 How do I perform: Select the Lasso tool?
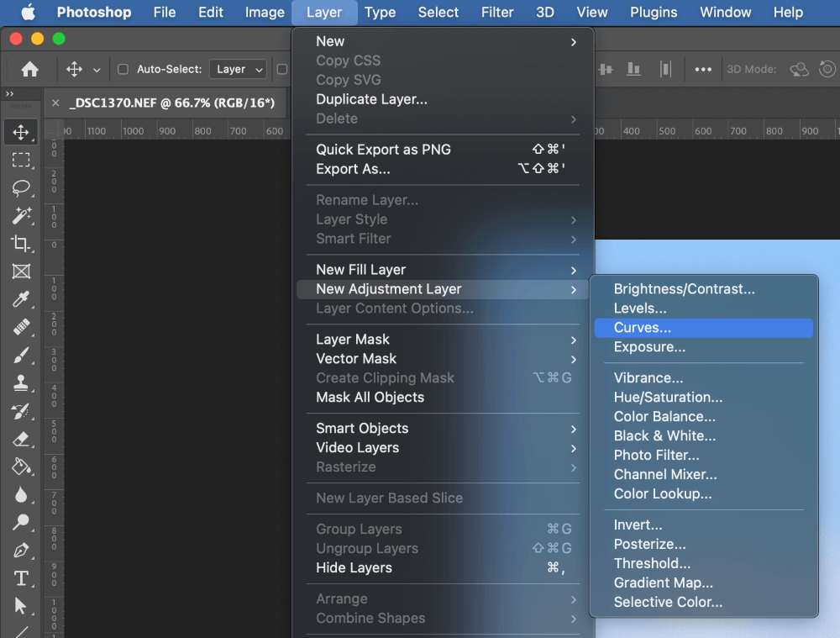click(x=21, y=187)
